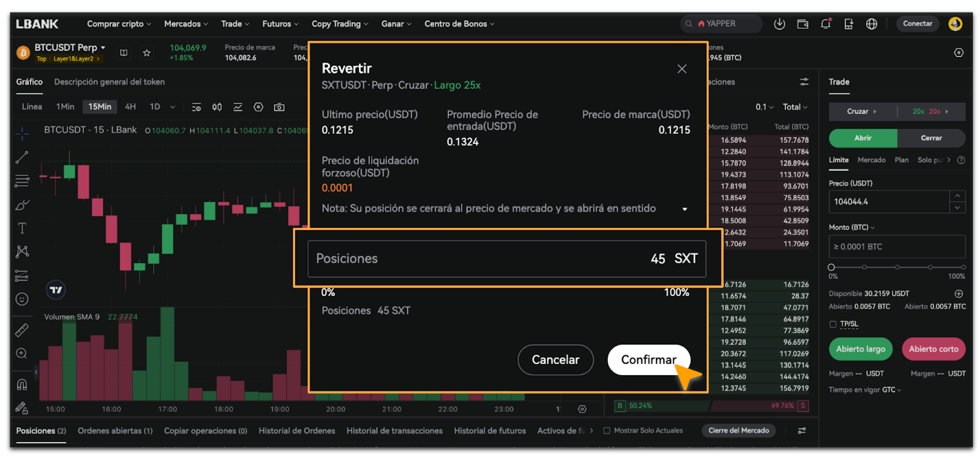Image resolution: width=980 pixels, height=456 pixels.
Task: Open notifications bell icon
Action: [826, 24]
